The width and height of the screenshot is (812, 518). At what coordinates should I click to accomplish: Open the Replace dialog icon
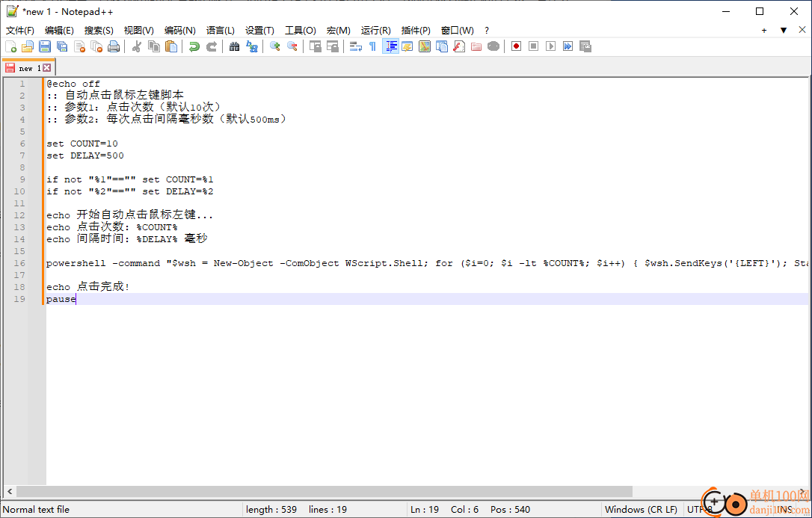[x=252, y=46]
